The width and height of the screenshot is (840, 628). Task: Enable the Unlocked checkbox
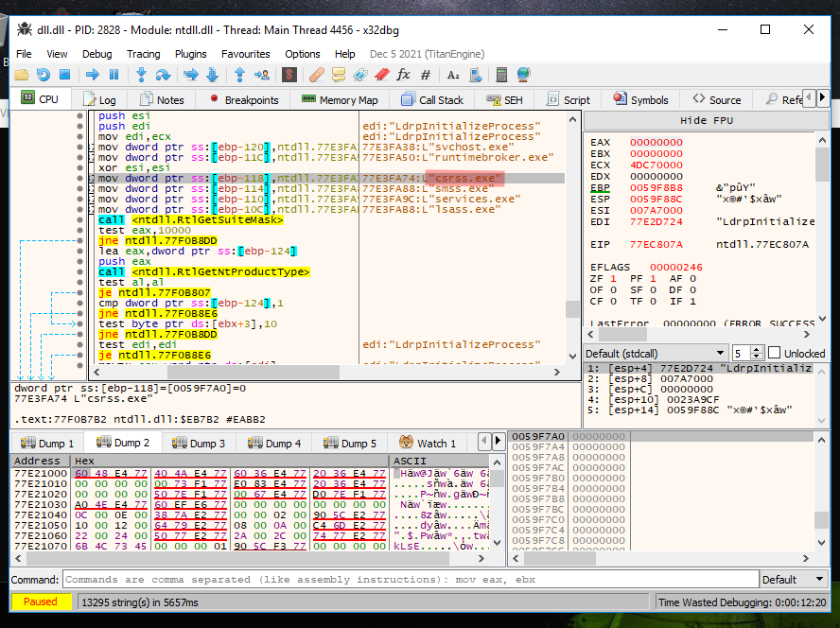[774, 353]
